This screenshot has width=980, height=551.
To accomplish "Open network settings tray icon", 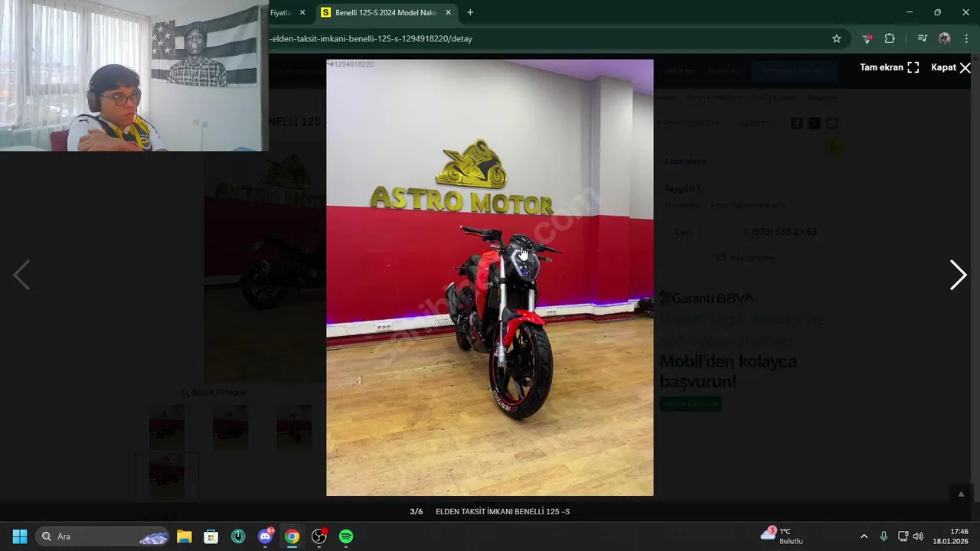I will pos(903,536).
